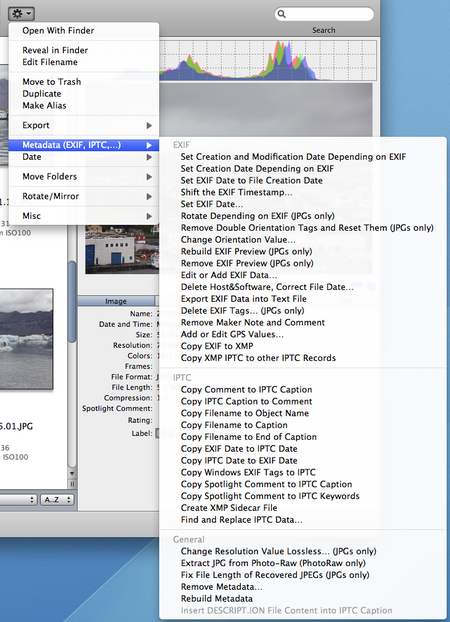Expand the Date submenu

coord(84,157)
